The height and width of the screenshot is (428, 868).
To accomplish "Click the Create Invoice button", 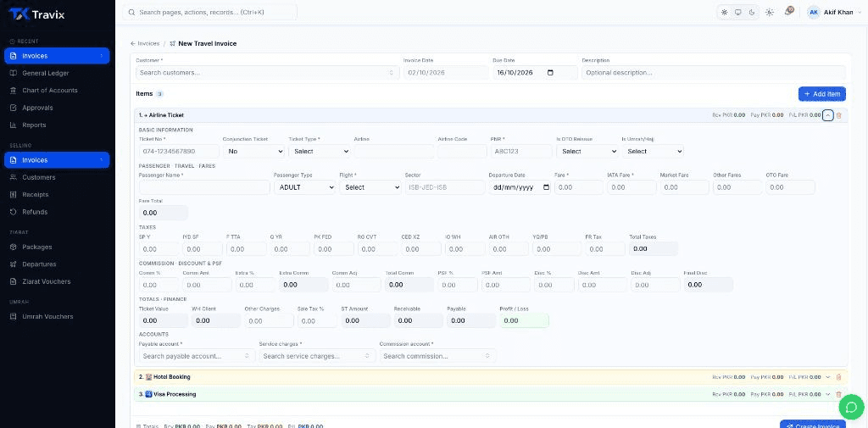I will tap(813, 424).
